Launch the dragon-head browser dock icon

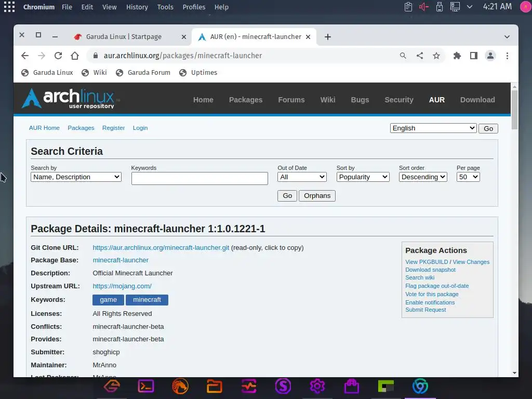[x=180, y=386]
